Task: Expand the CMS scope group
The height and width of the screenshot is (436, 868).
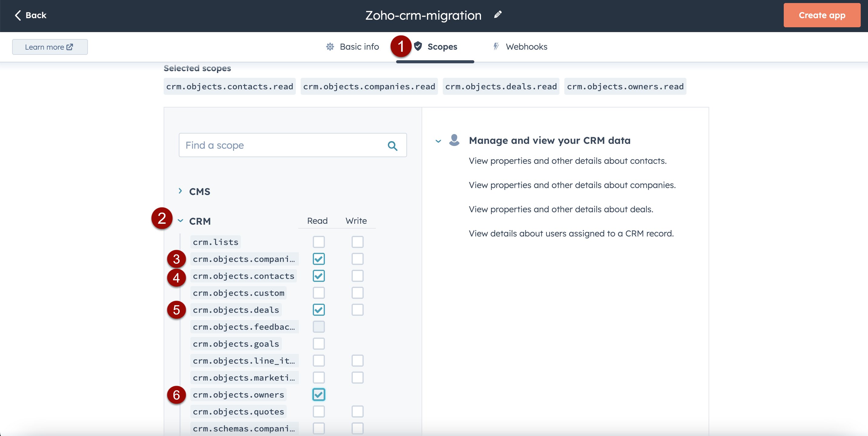Action: (x=180, y=191)
